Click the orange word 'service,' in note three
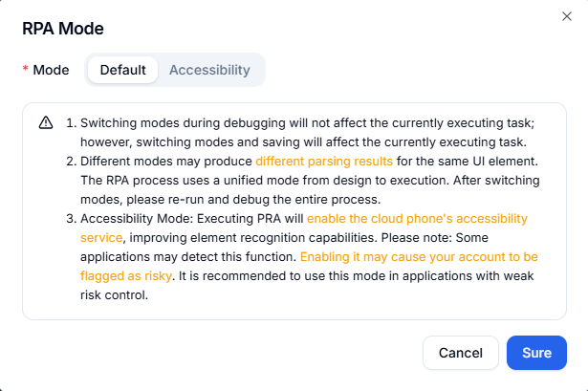 [101, 238]
